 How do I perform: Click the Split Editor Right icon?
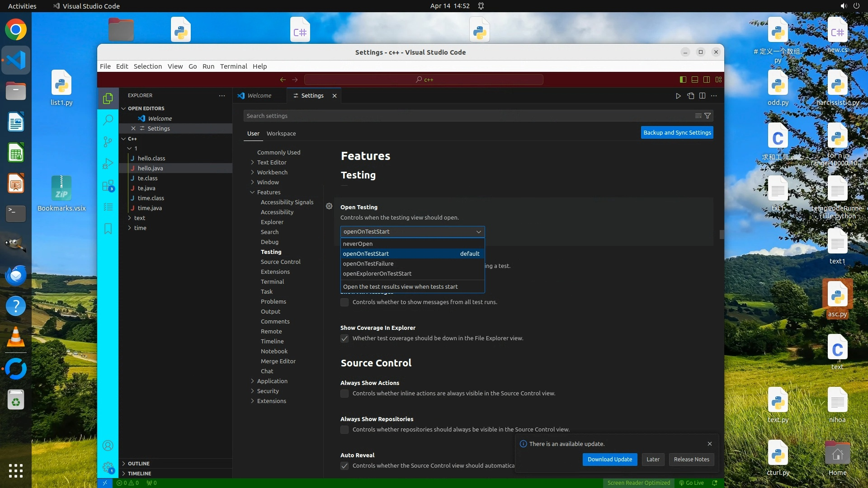tap(702, 96)
